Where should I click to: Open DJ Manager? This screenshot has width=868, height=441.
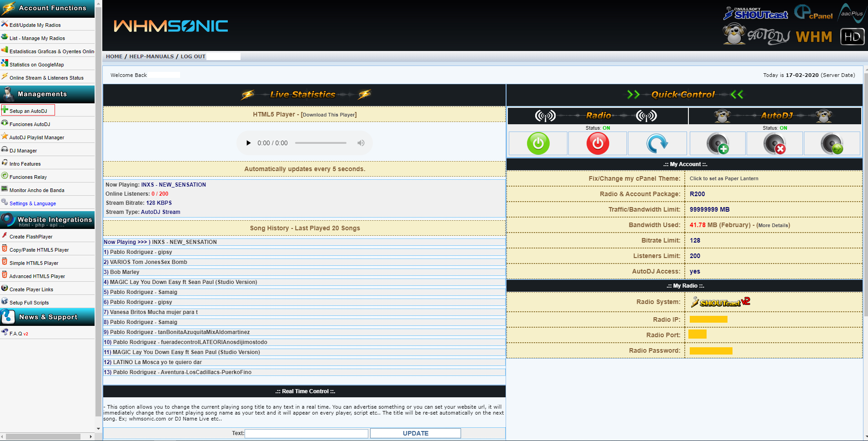coord(23,151)
